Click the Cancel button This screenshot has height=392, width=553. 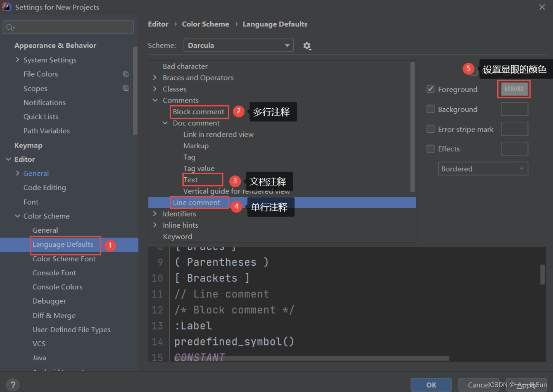479,385
